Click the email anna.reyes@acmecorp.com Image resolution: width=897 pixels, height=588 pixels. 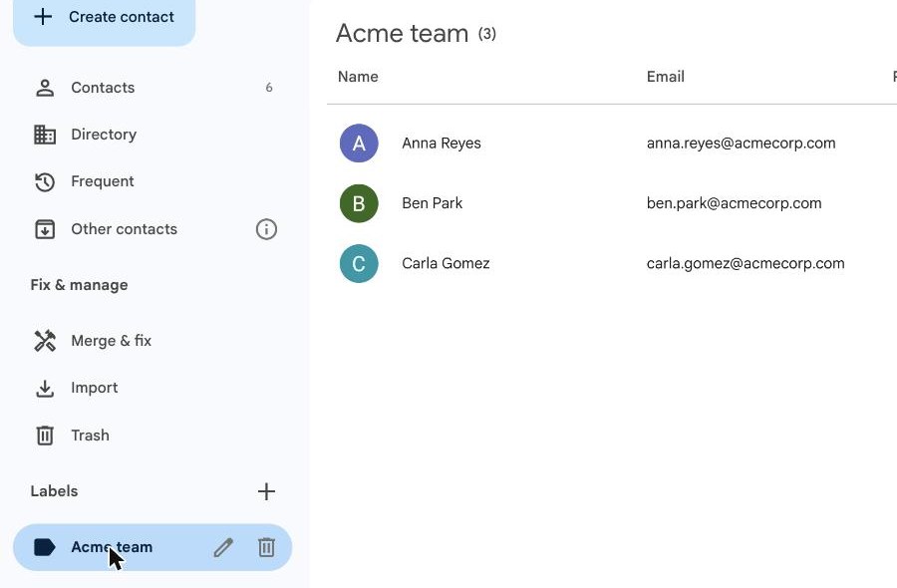point(741,143)
